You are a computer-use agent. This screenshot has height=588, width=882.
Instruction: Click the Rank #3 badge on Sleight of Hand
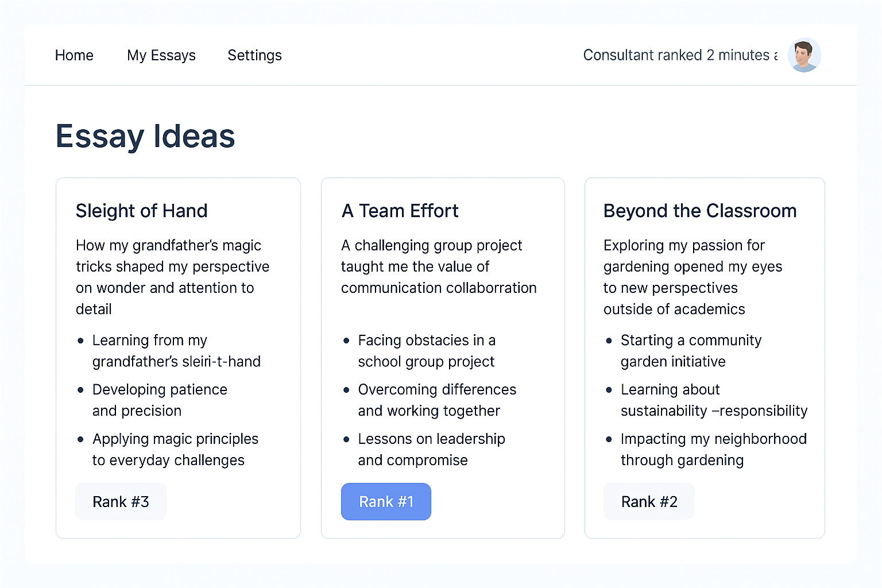pyautogui.click(x=121, y=501)
